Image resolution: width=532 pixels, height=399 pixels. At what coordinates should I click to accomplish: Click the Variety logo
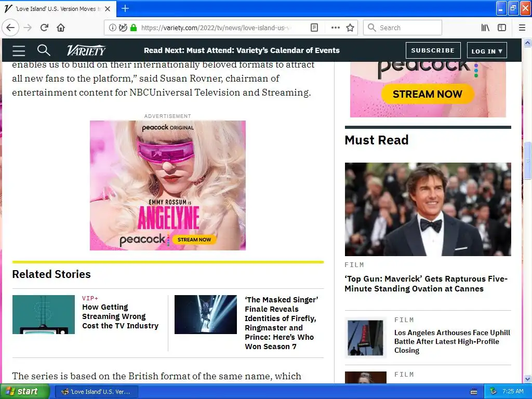pos(86,50)
